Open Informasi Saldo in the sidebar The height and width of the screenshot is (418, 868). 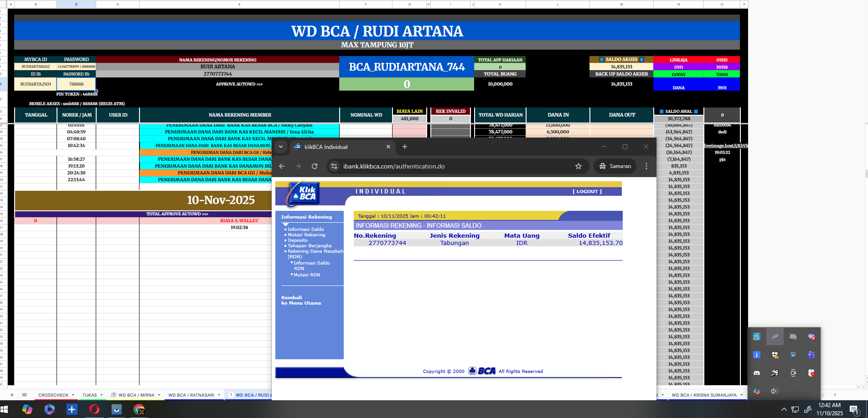click(x=306, y=229)
